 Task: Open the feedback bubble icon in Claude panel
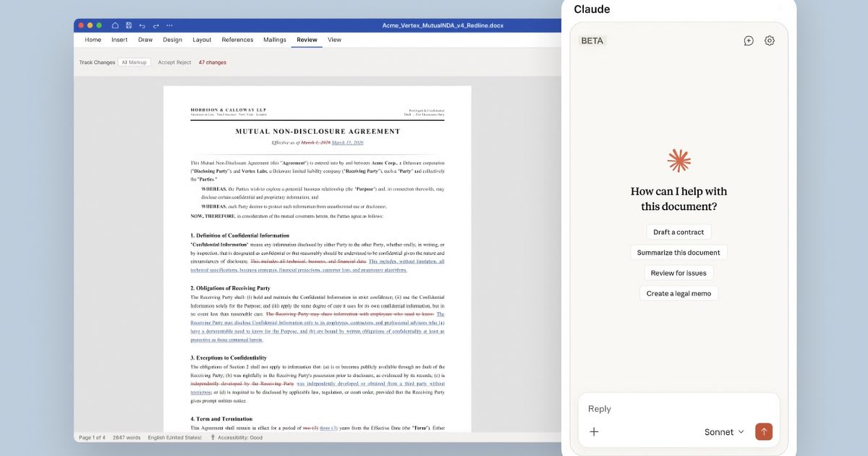748,41
